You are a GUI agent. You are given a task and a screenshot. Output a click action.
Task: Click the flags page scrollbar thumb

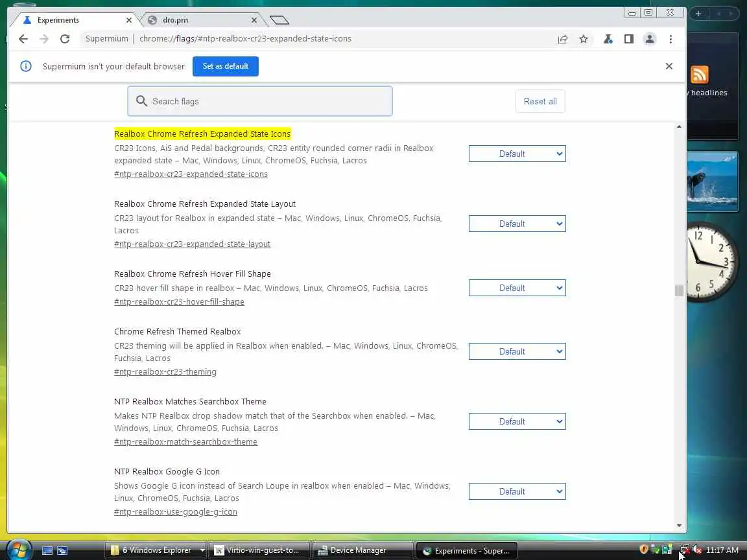tap(679, 290)
